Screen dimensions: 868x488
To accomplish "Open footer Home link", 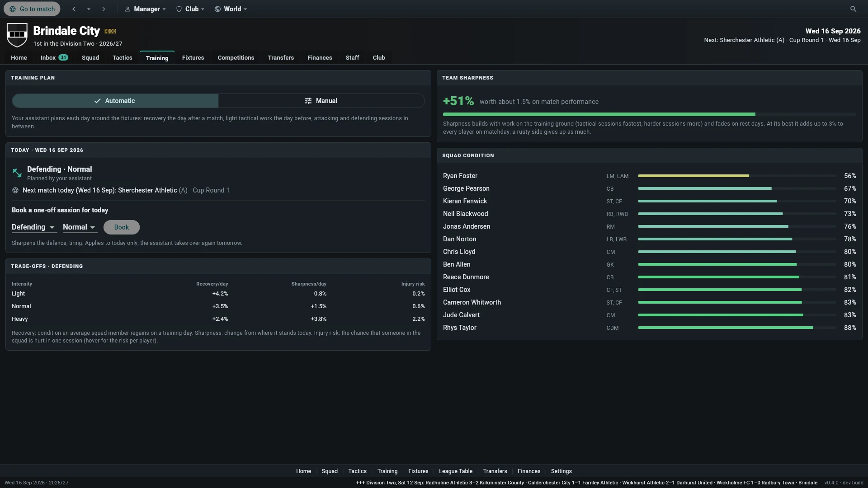I will coord(303,471).
